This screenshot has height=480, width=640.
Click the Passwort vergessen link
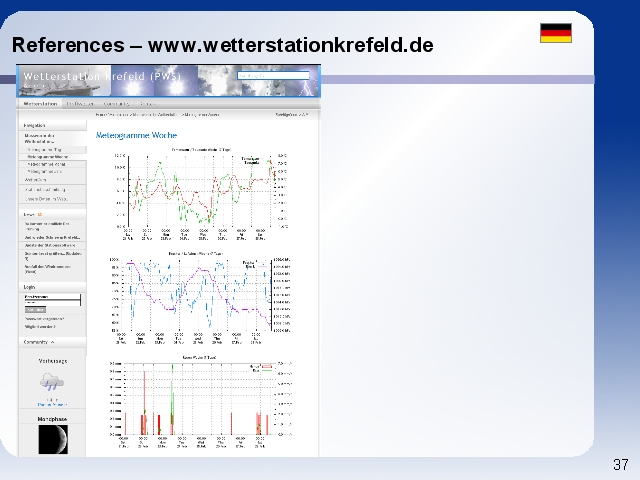click(44, 319)
